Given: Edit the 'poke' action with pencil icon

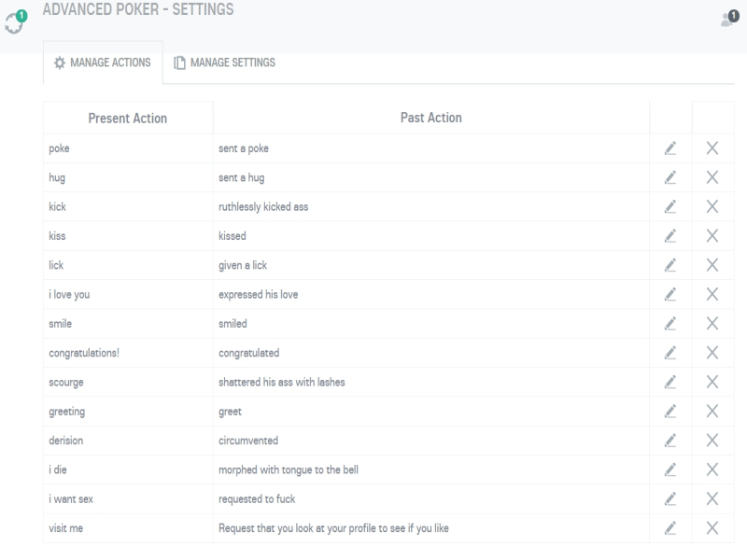Looking at the screenshot, I should pos(670,148).
